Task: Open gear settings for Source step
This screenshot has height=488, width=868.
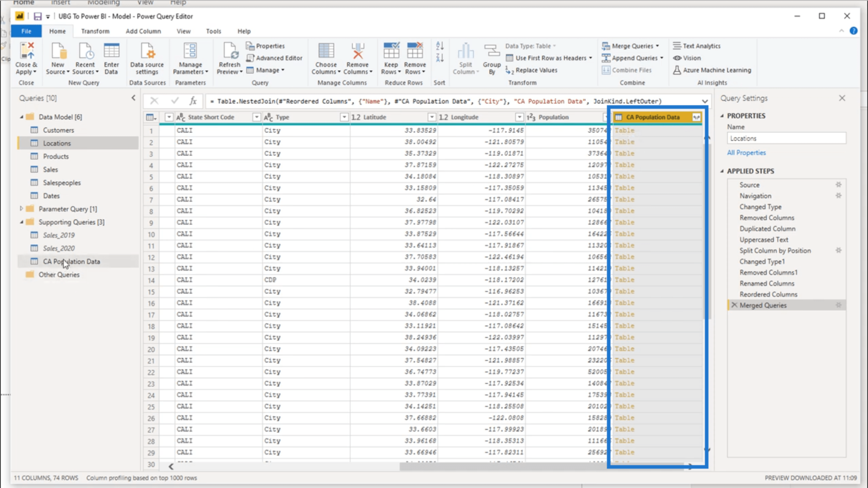Action: [839, 185]
